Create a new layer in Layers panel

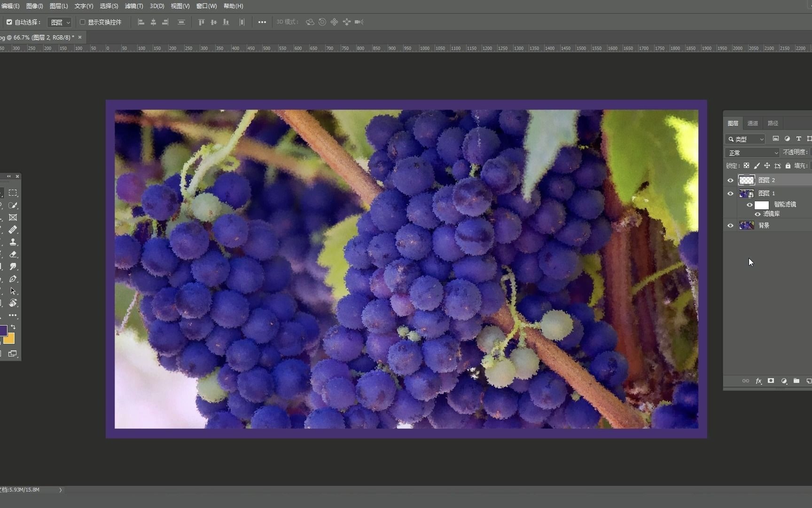click(808, 381)
